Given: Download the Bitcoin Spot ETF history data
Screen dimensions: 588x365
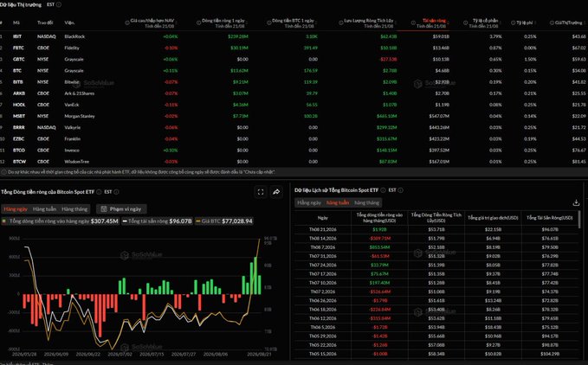Looking at the screenshot, I should 576,203.
